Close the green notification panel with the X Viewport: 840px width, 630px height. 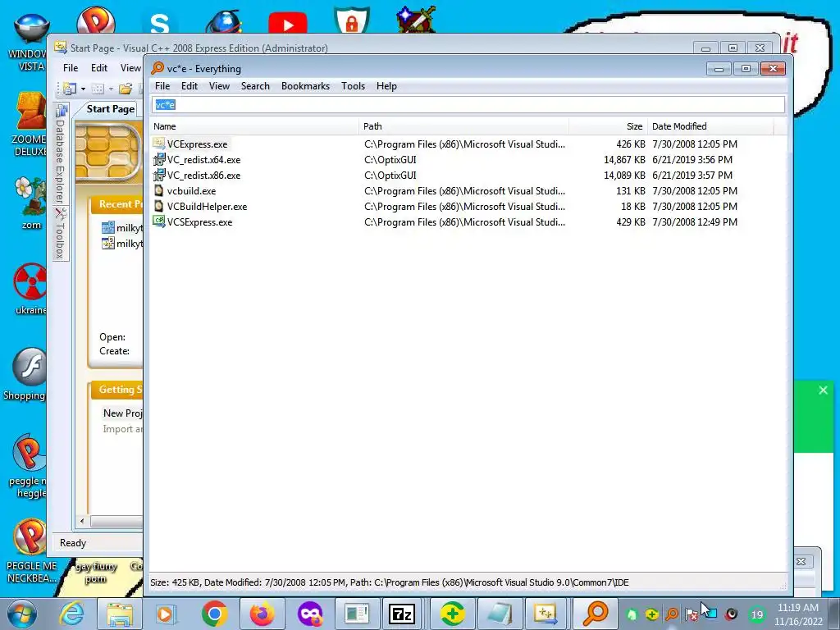click(x=823, y=390)
